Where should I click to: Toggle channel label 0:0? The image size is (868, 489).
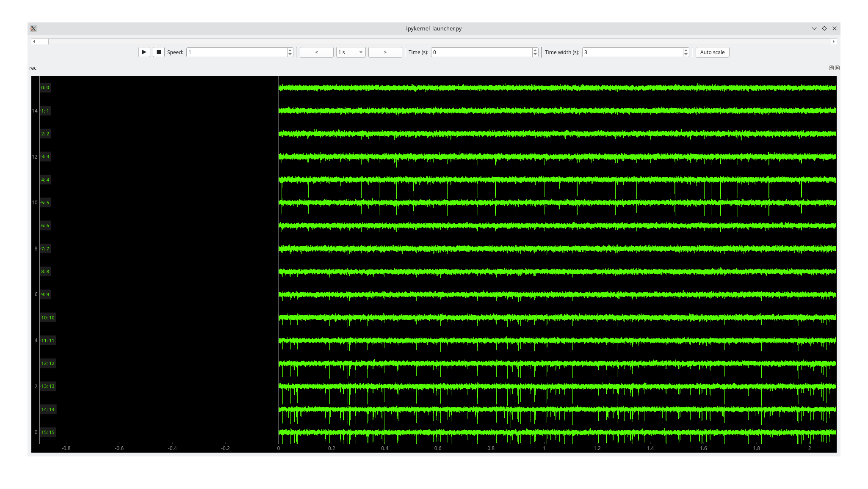[x=45, y=88]
